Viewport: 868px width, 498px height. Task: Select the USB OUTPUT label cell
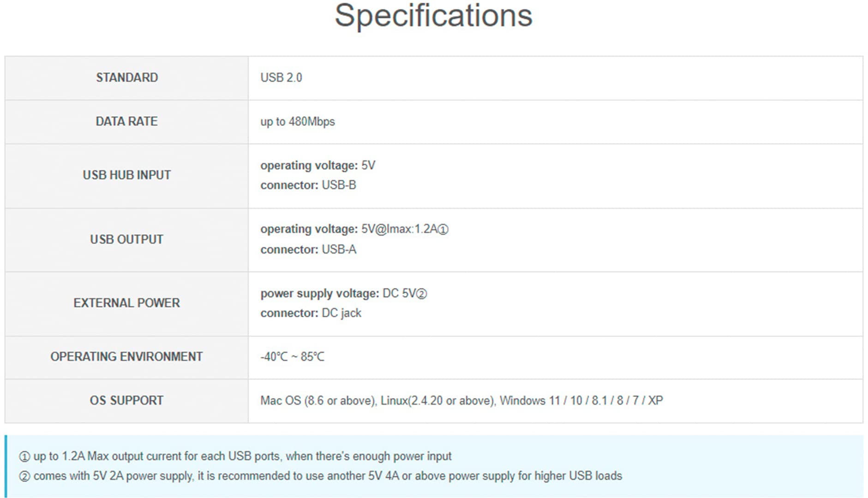coord(126,240)
